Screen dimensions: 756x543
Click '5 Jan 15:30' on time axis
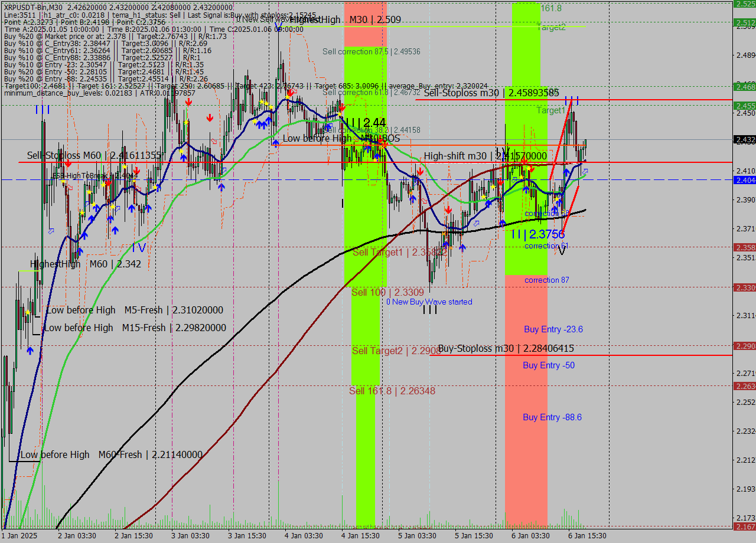[x=474, y=536]
